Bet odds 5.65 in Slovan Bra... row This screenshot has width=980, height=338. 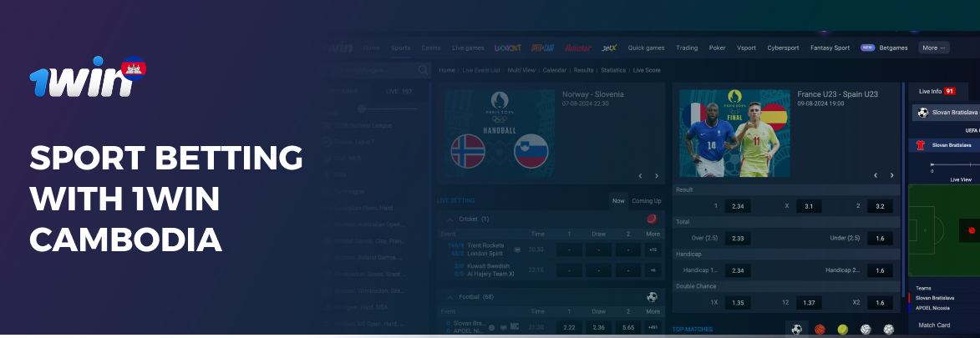pos(628,327)
